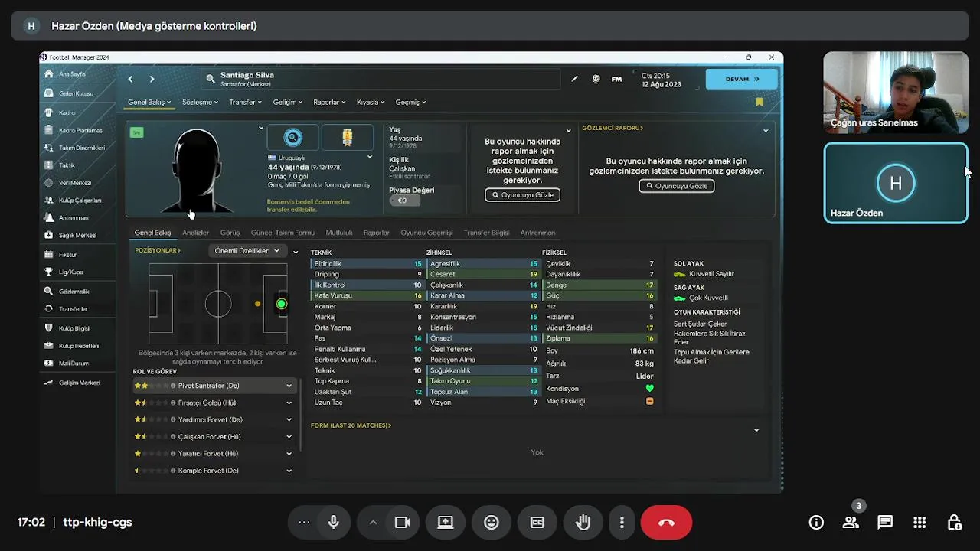Click the FM logo menu
The image size is (980, 551).
[616, 79]
